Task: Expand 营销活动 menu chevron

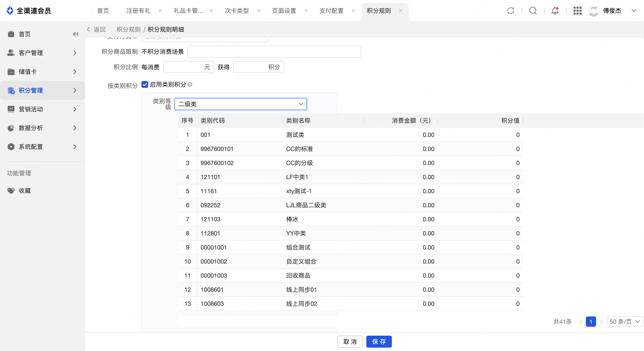Action: point(75,109)
